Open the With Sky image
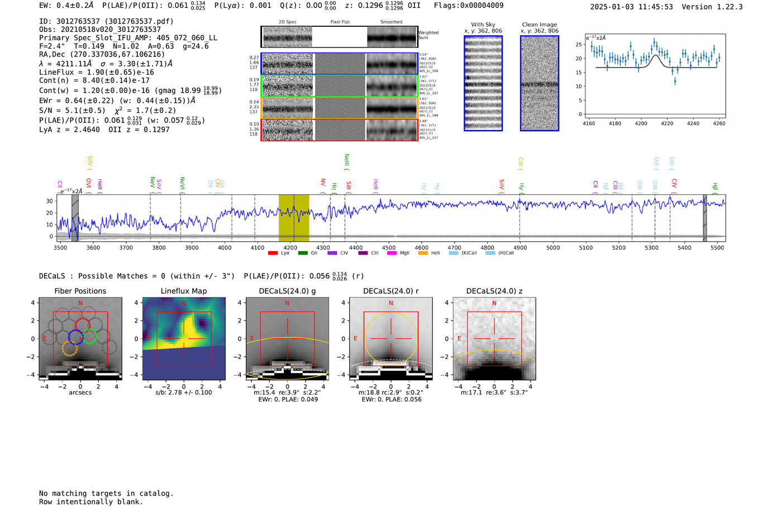 (483, 83)
